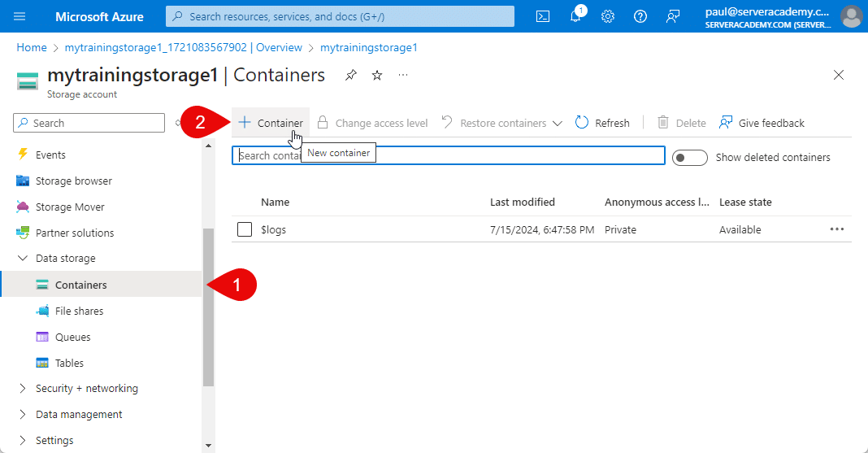Pin the storage account to dashboard
868x453 pixels.
[350, 76]
